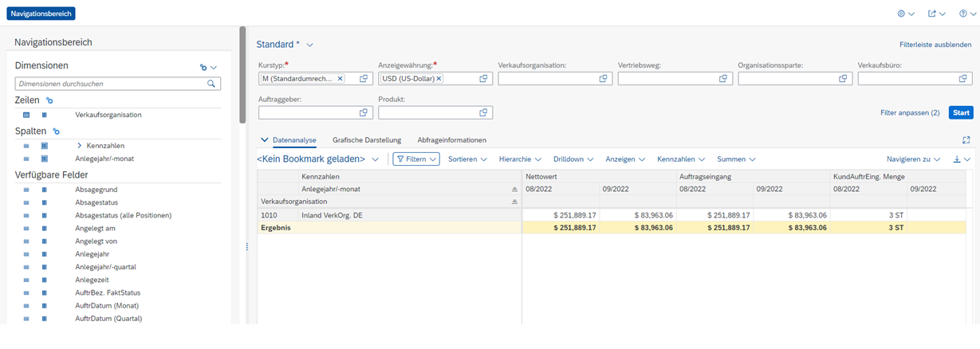The image size is (980, 349).
Task: Click the blue Start button
Action: [960, 113]
